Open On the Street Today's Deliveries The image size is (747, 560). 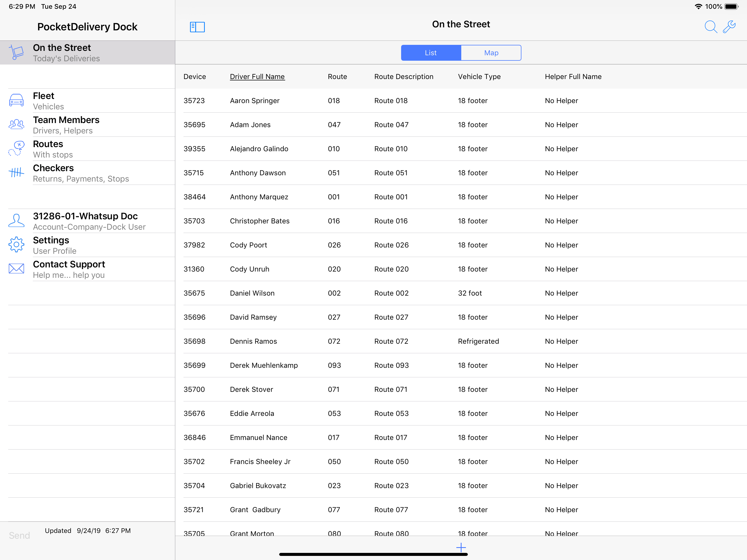click(x=87, y=53)
